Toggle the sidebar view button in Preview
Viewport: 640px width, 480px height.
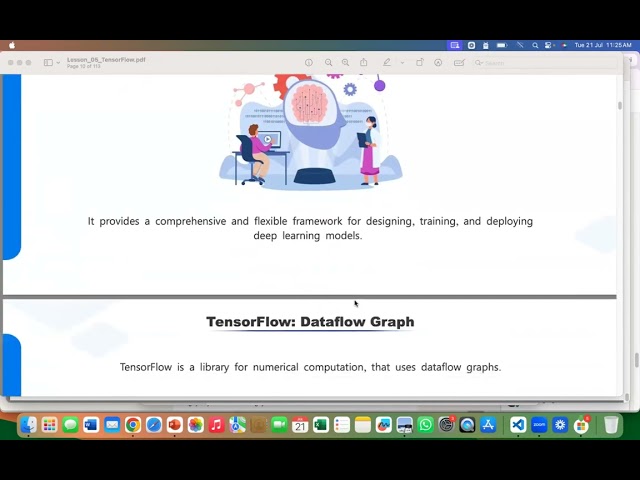pos(48,62)
